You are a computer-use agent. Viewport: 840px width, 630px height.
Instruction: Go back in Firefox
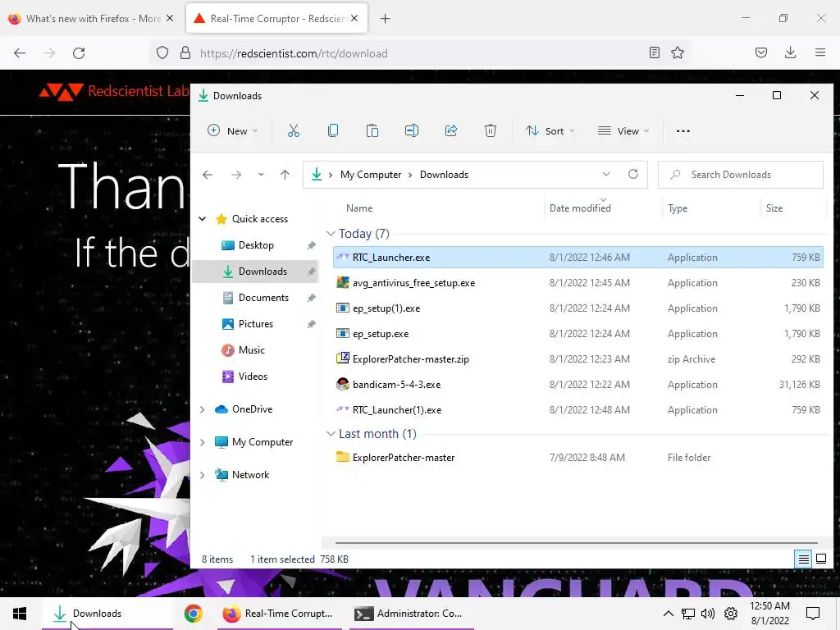pos(20,53)
